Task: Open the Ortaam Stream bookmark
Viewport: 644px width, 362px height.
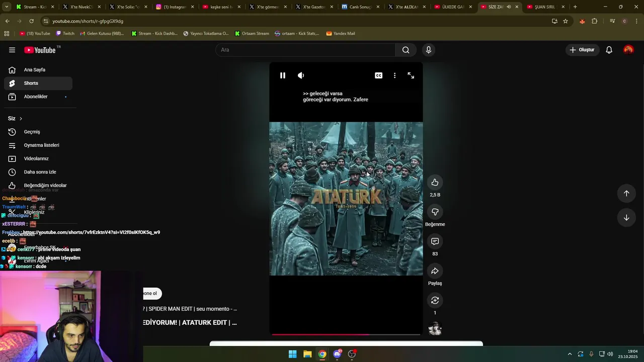Action: (252, 34)
